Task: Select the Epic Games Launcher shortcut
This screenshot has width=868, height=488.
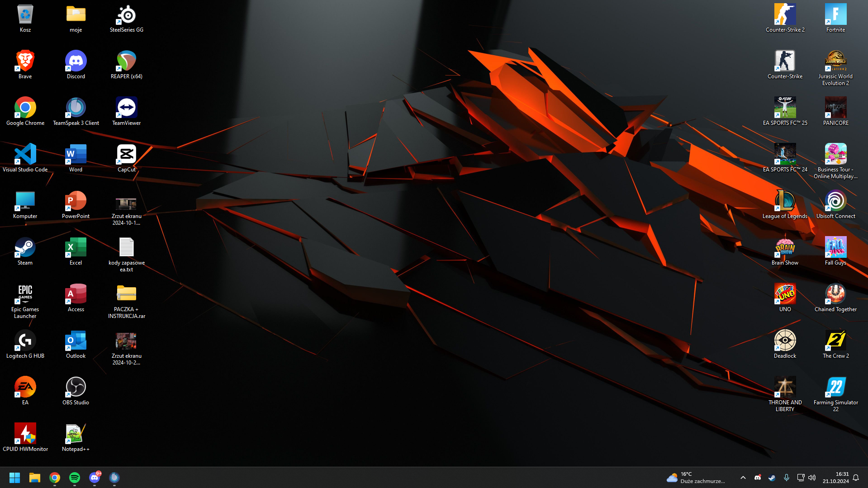Action: pyautogui.click(x=25, y=301)
